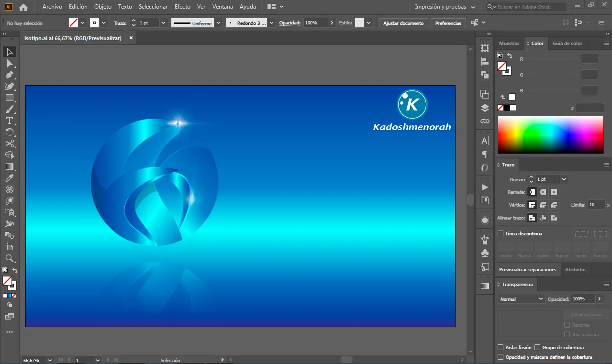Select the Zoom magnifier tool
This screenshot has width=612, height=364.
click(9, 258)
